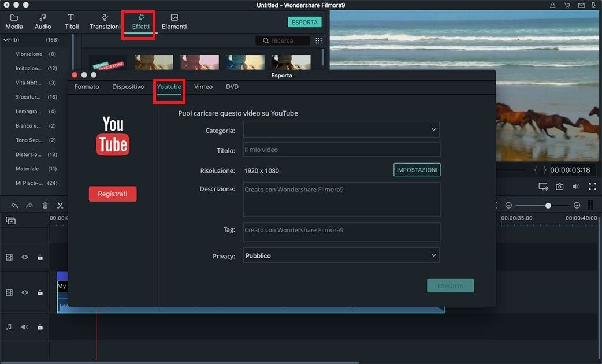Click the Tag input field
This screenshot has height=364, width=602.
341,232
